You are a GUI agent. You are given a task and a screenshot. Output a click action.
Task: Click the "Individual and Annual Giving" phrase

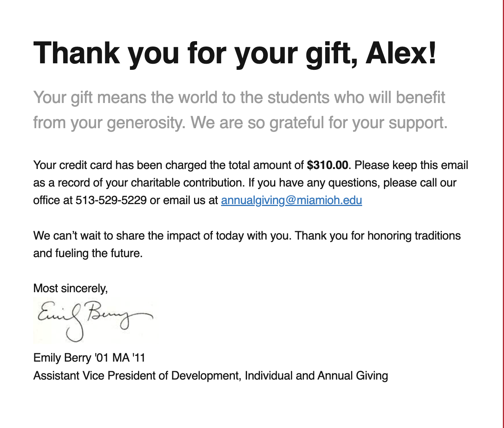(x=316, y=376)
